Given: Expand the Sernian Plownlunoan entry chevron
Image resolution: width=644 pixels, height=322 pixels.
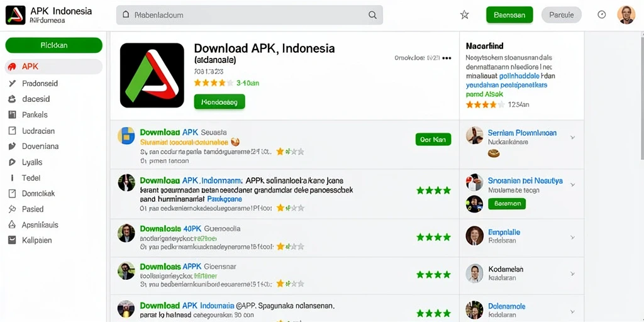Looking at the screenshot, I should pyautogui.click(x=572, y=138).
